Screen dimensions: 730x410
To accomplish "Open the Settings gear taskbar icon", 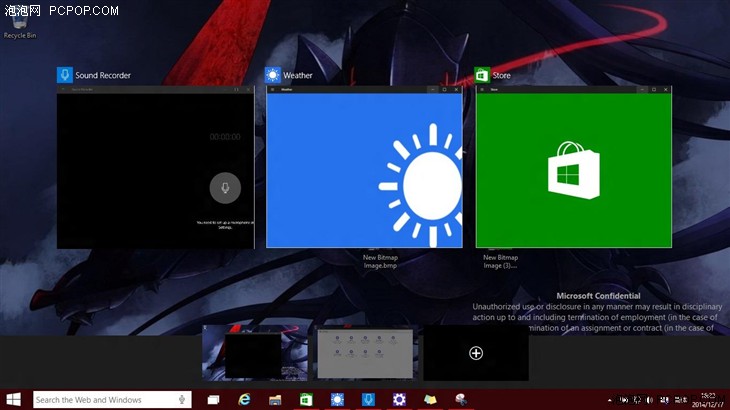I will [399, 400].
